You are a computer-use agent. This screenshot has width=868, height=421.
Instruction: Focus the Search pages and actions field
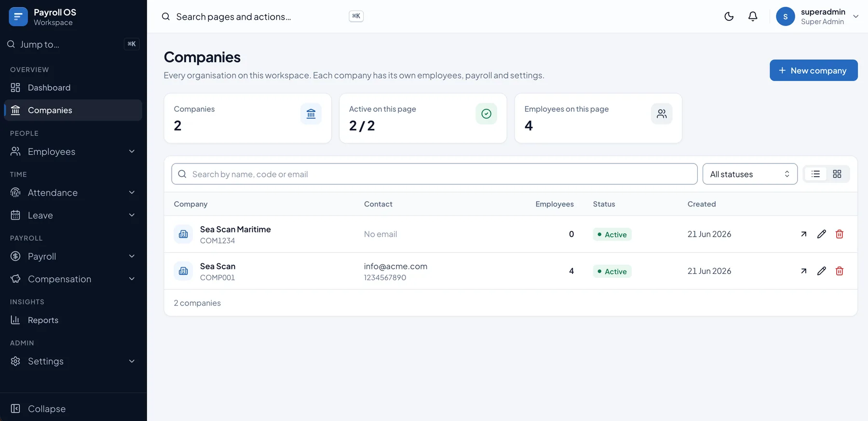pyautogui.click(x=262, y=16)
